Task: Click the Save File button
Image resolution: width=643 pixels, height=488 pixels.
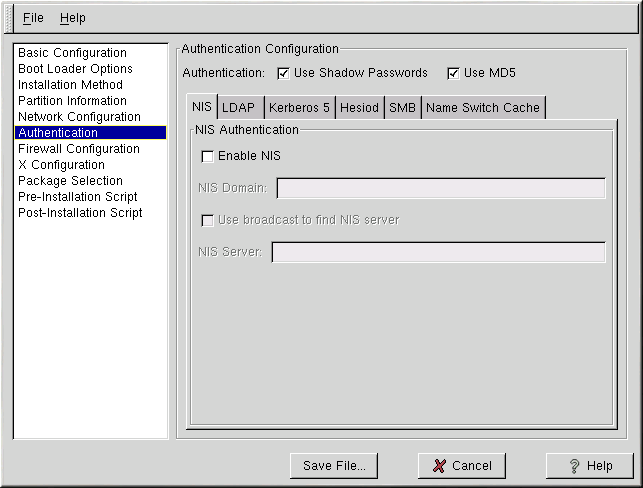Action: click(x=334, y=465)
